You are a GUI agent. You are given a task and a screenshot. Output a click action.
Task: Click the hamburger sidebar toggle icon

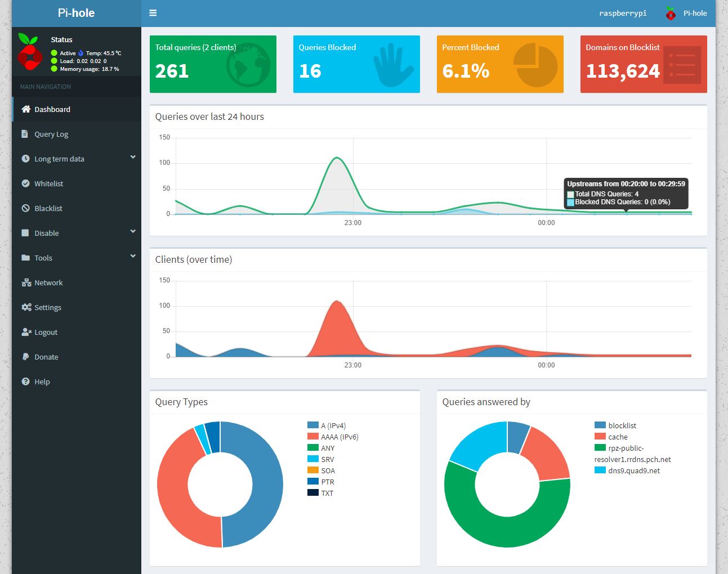click(153, 13)
